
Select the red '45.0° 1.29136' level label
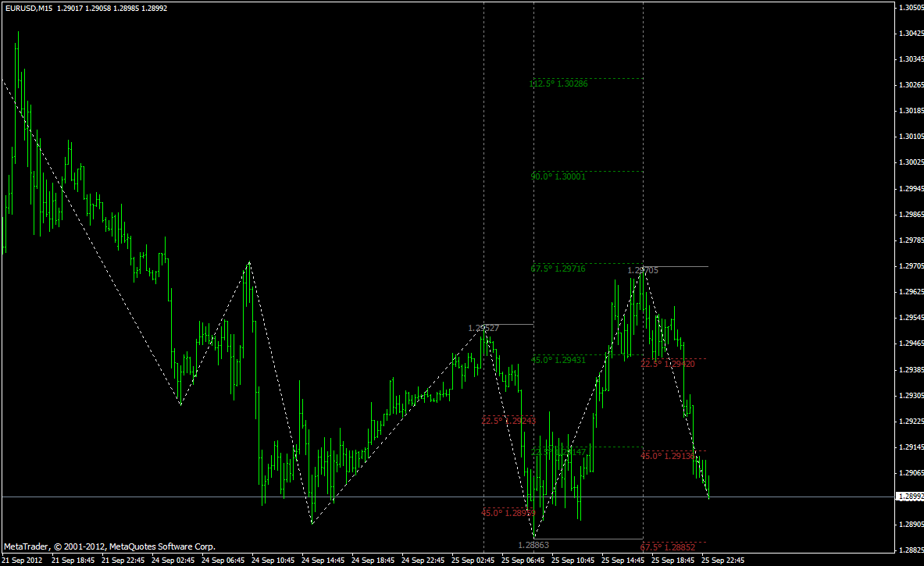pos(668,456)
